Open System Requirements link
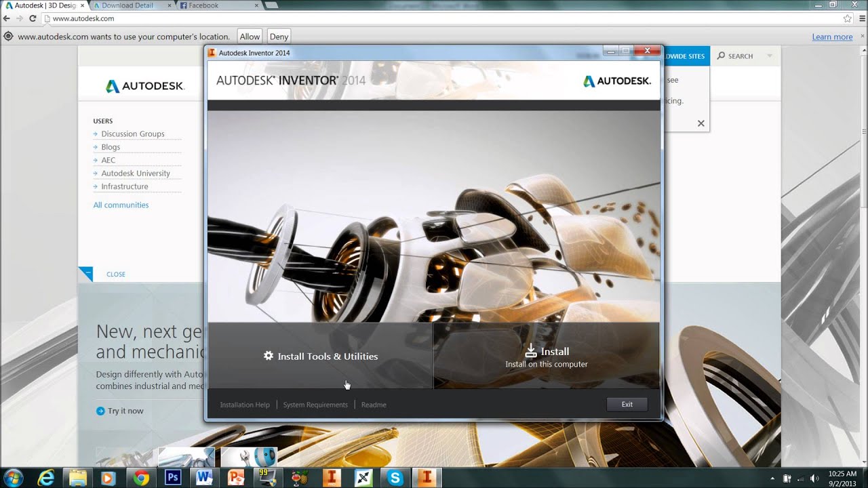Screen dimensions: 868x488 click(315, 405)
